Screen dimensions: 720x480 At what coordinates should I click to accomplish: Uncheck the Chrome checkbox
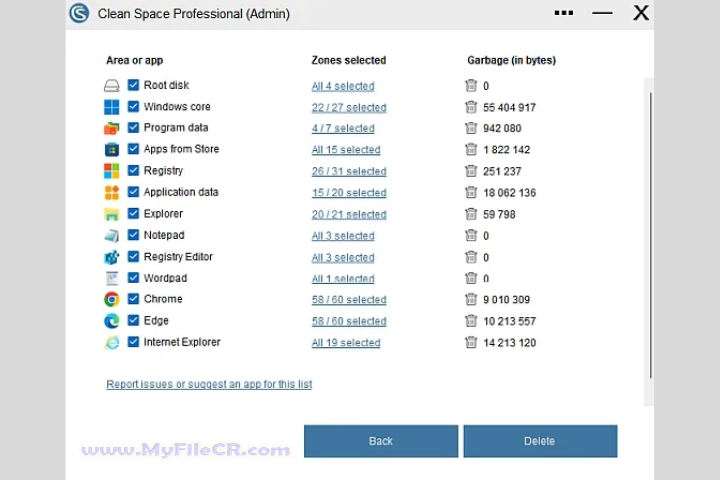coord(133,299)
